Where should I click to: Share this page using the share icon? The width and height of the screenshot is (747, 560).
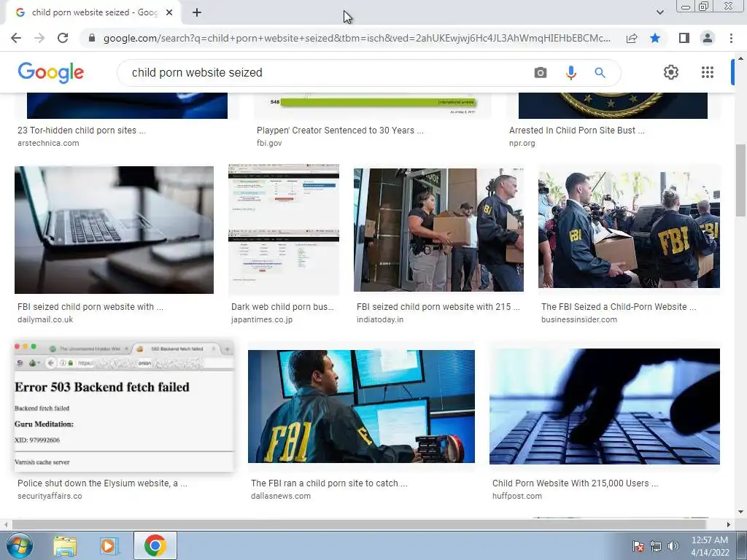(x=632, y=38)
